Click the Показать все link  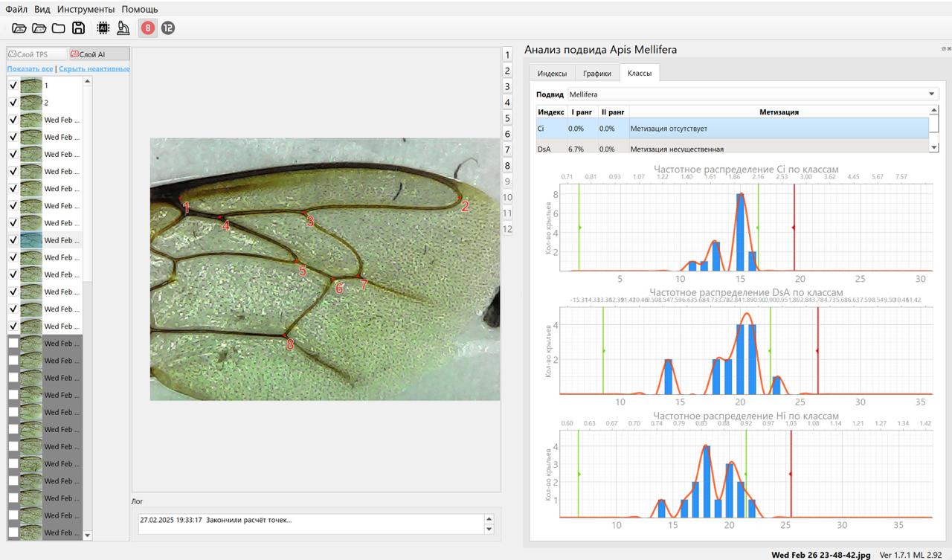click(x=30, y=68)
